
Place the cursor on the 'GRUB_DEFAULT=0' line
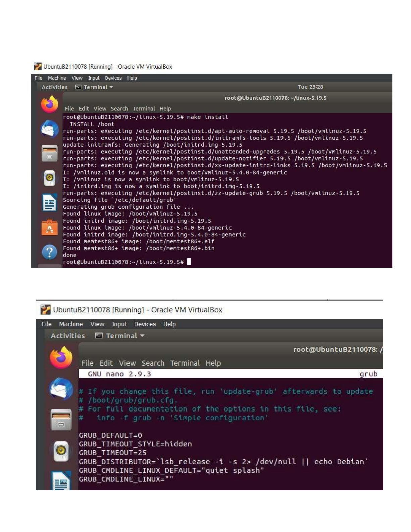(110, 435)
